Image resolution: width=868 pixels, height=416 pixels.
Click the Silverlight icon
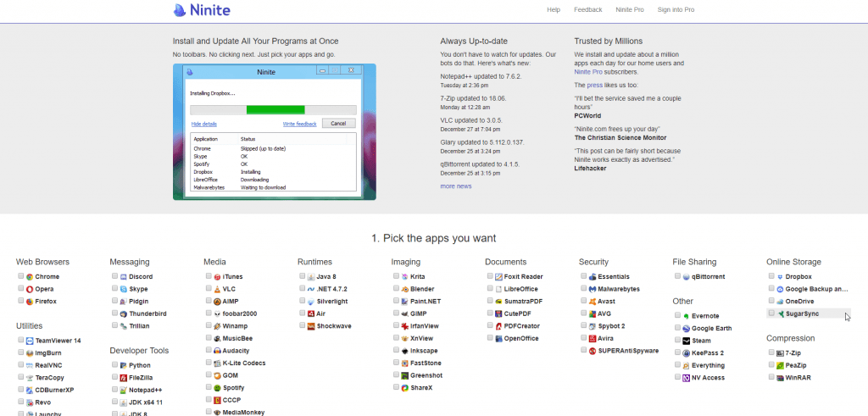[311, 302]
